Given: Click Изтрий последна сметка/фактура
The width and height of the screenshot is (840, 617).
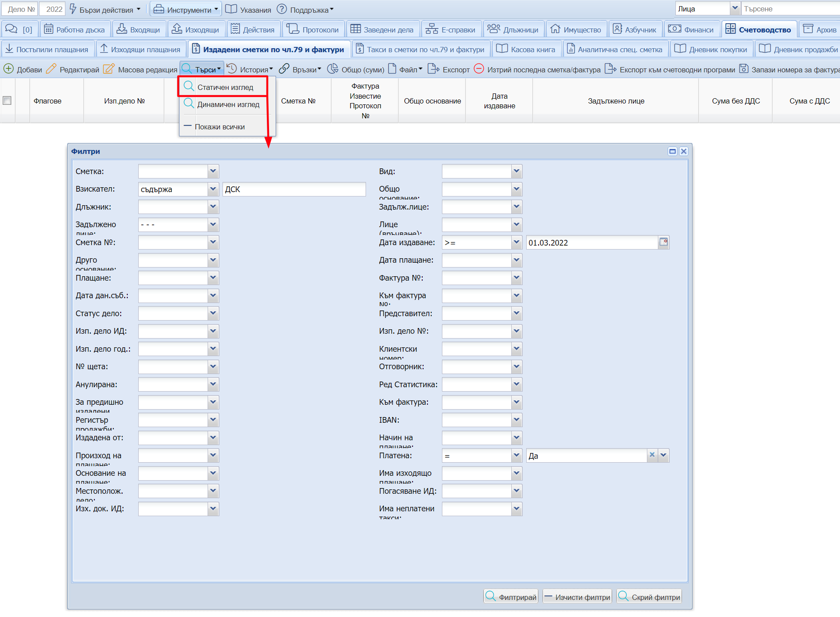Looking at the screenshot, I should [x=537, y=69].
